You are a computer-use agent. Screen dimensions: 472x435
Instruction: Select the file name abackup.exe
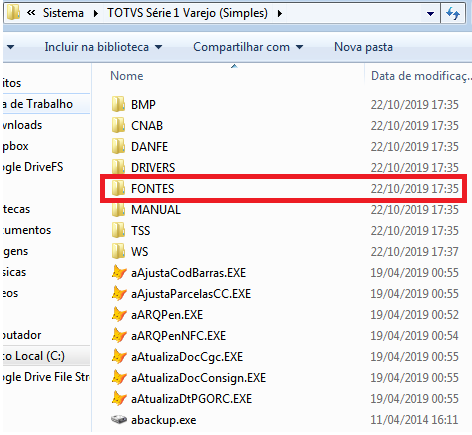163,420
